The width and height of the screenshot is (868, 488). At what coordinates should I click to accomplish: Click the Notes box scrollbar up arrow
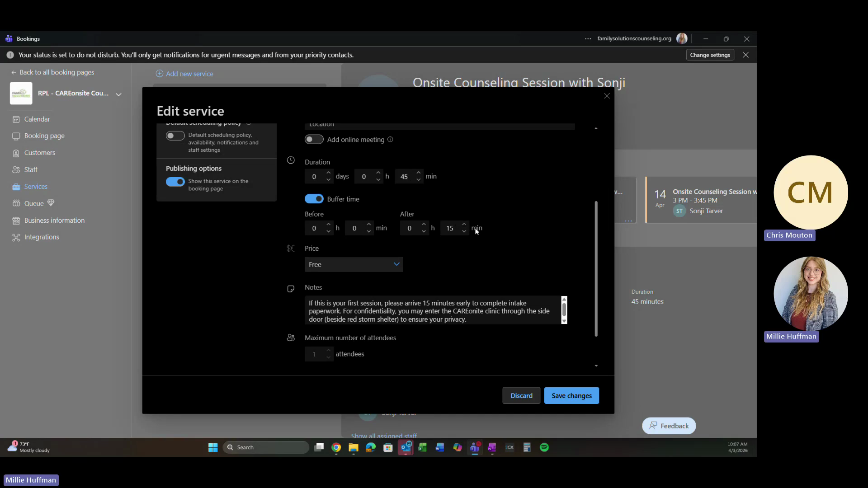[564, 299]
